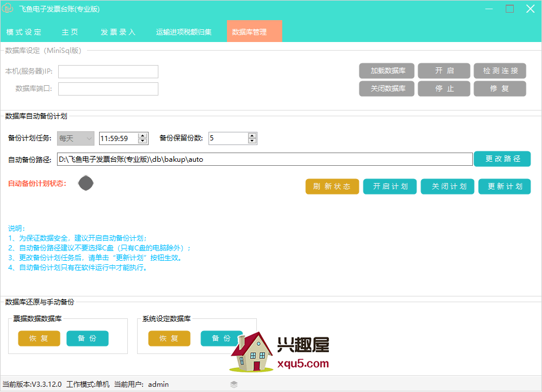Click the note line about 建议开启自动备份计划
542x392 pixels.
pos(78,238)
